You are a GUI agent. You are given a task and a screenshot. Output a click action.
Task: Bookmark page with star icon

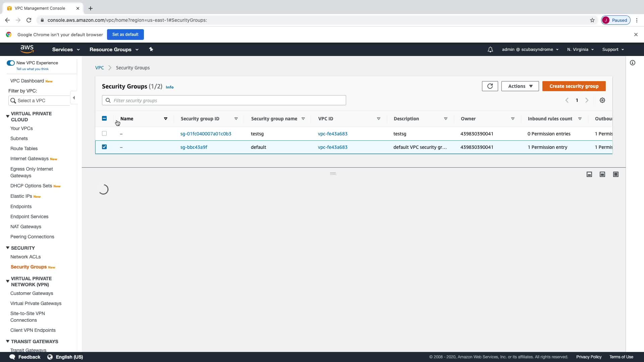click(x=592, y=20)
